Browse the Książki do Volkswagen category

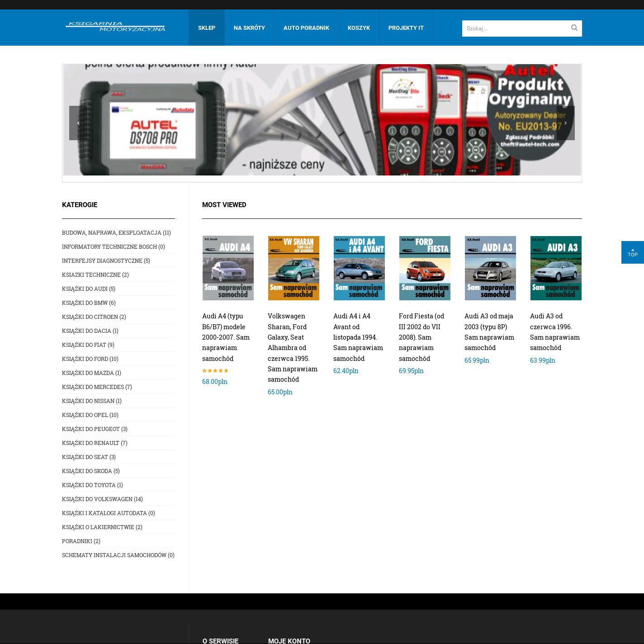(x=102, y=499)
